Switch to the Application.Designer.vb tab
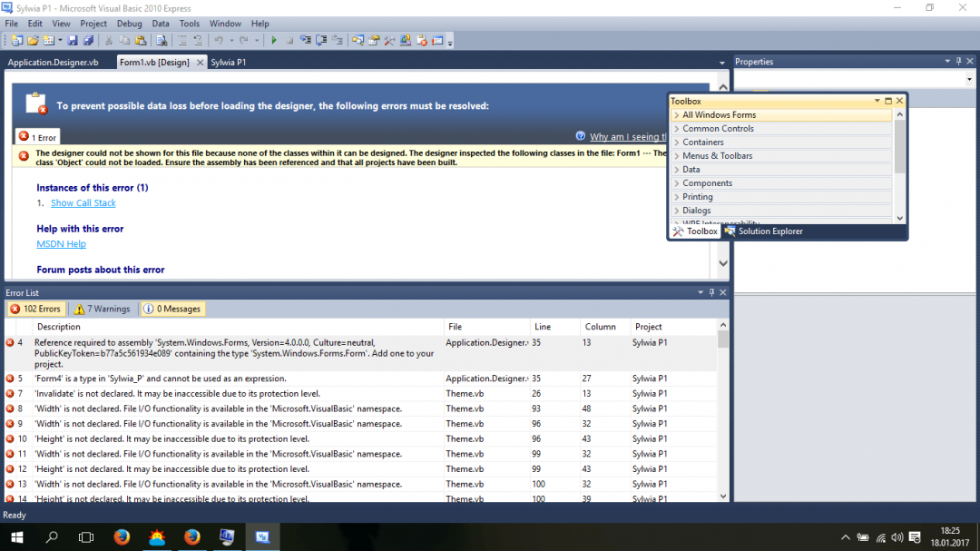 click(54, 63)
